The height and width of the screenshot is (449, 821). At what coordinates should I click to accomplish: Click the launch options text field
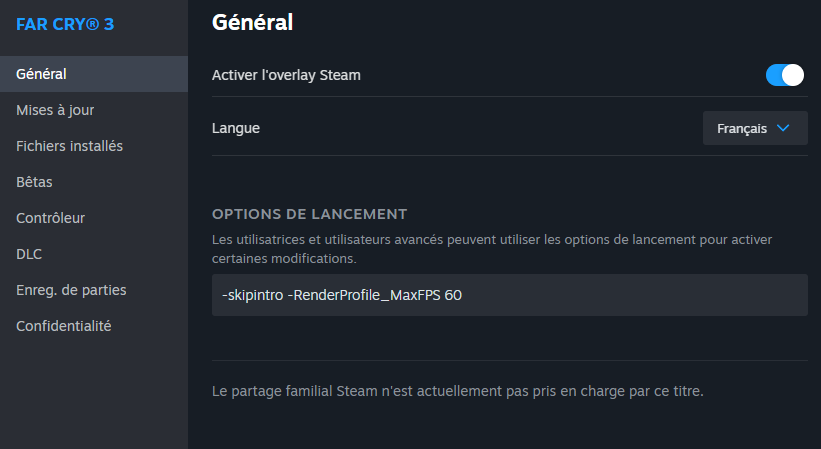click(x=509, y=295)
